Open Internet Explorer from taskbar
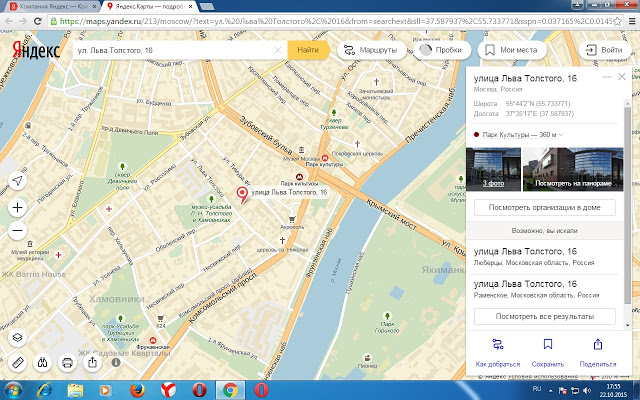 pos(44,390)
